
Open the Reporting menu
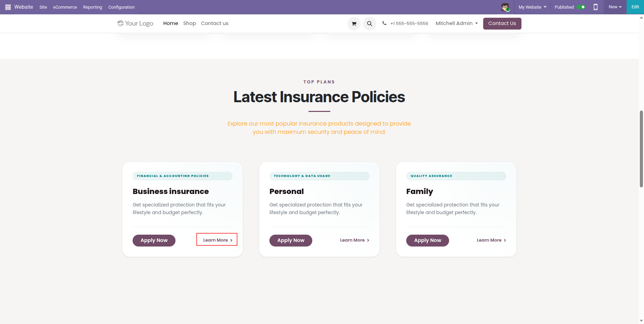click(93, 7)
